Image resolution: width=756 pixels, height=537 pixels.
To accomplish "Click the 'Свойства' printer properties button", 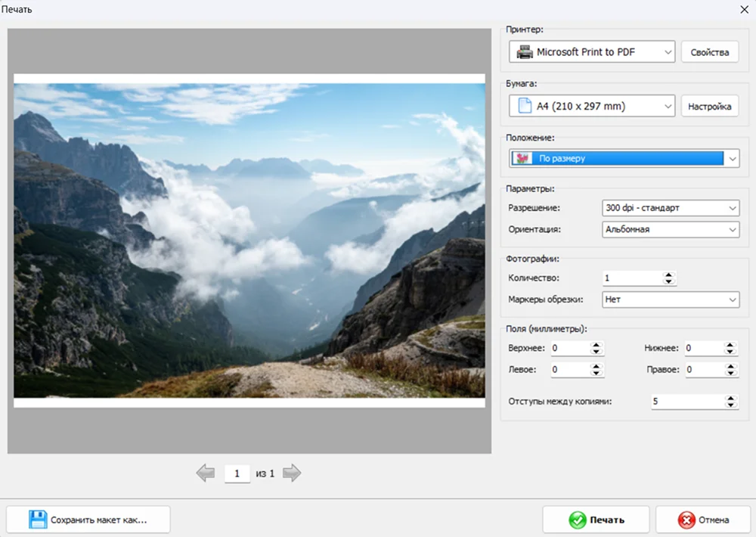I will click(710, 52).
